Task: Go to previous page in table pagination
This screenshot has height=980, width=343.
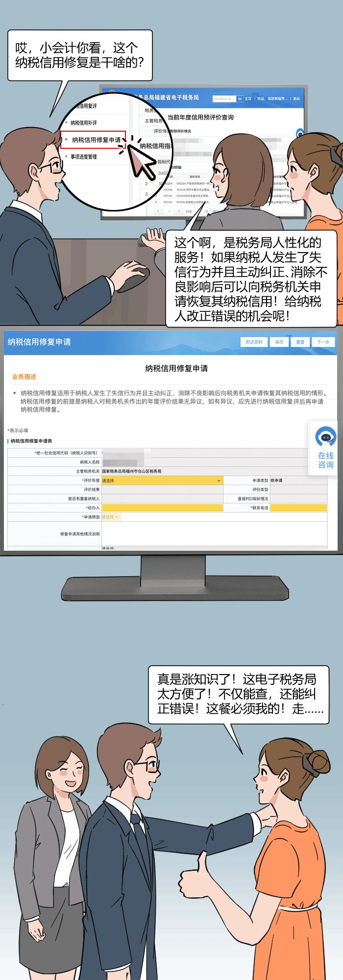Action: 158,211
